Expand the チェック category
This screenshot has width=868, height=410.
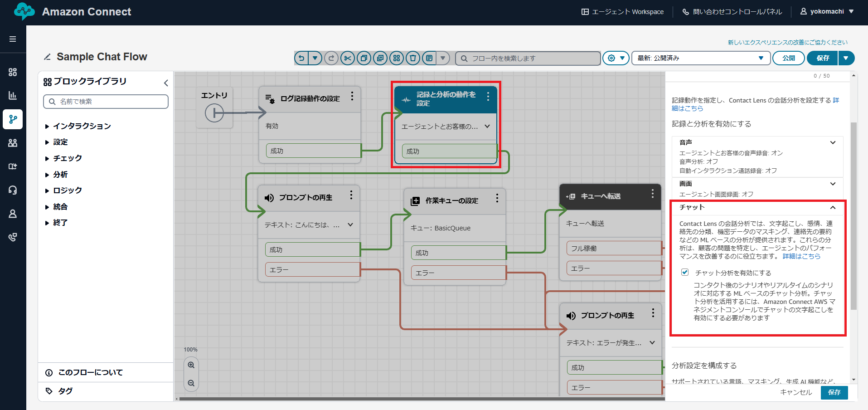click(63, 158)
